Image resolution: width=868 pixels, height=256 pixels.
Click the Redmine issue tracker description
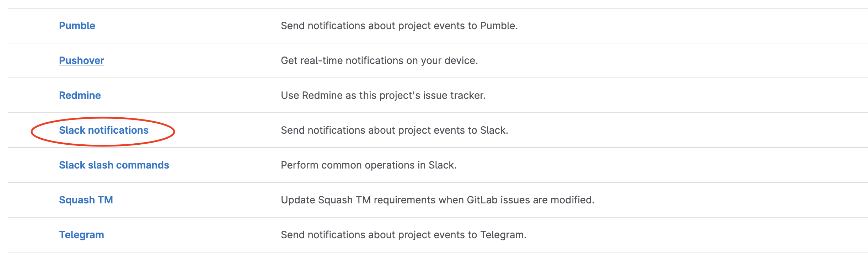click(x=383, y=95)
